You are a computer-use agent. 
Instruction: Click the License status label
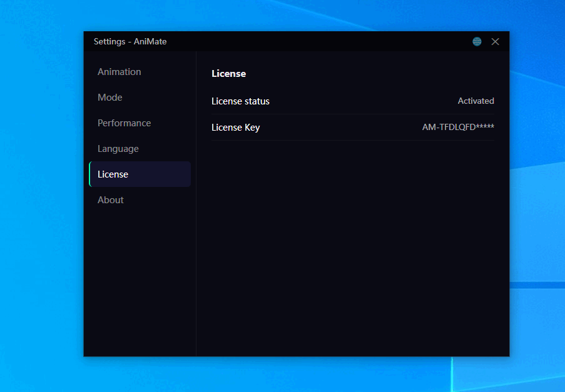coord(240,101)
